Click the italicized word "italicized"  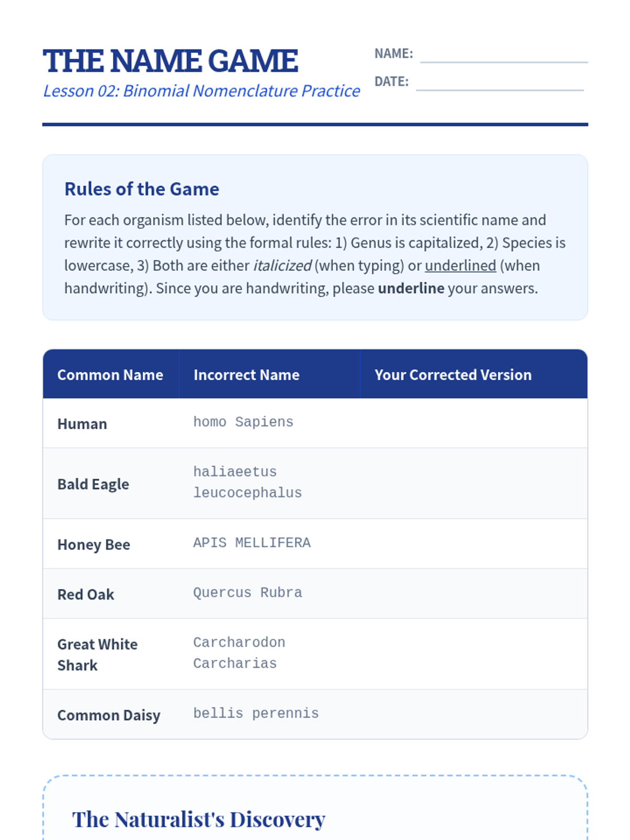click(282, 266)
